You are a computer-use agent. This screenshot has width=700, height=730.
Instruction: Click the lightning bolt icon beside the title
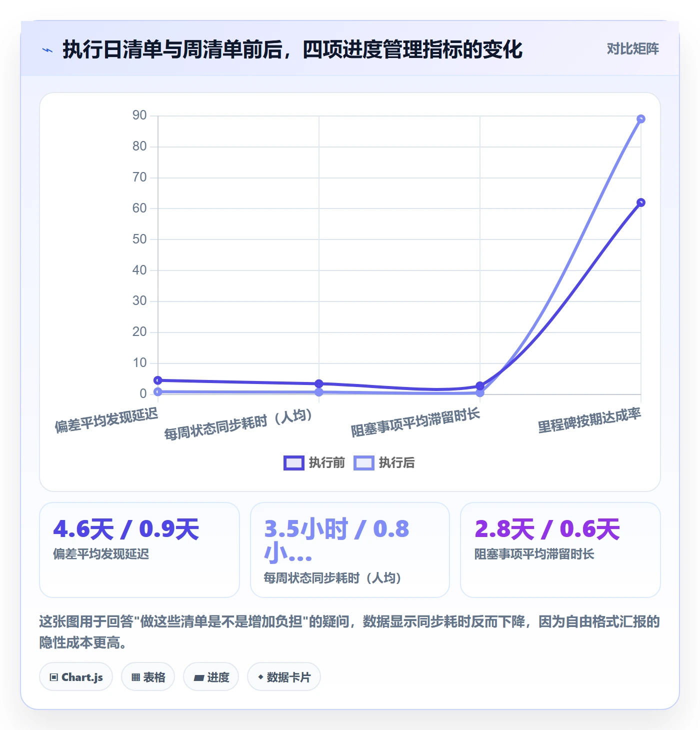pyautogui.click(x=47, y=50)
